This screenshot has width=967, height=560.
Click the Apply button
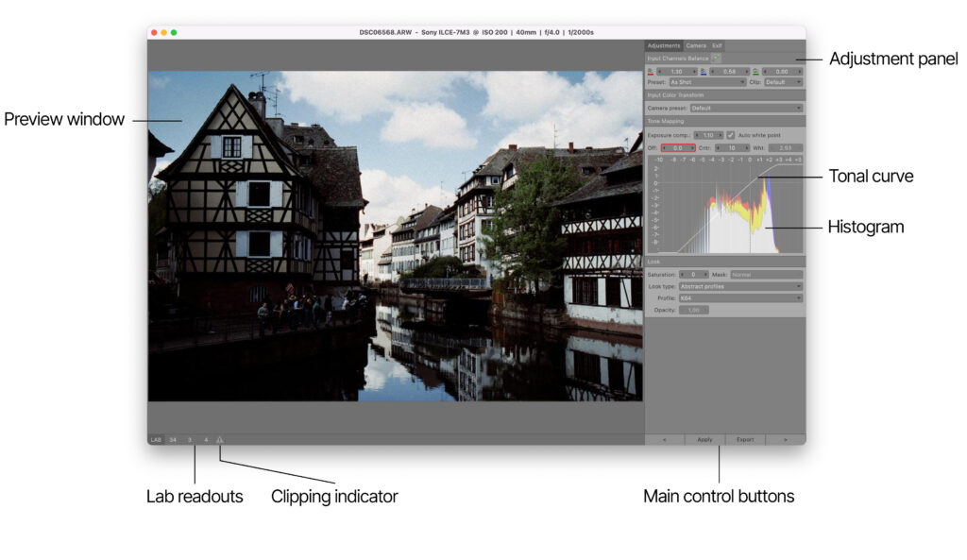tap(704, 440)
